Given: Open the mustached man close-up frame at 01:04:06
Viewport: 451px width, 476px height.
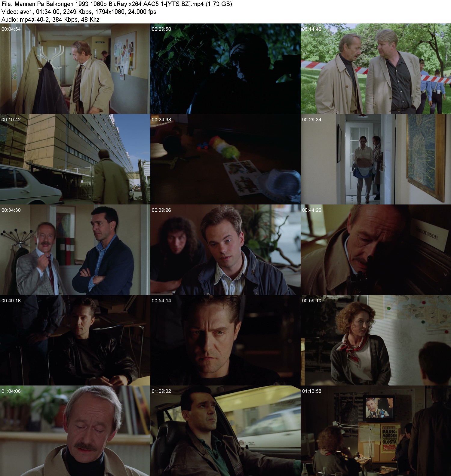Looking at the screenshot, I should (75, 431).
